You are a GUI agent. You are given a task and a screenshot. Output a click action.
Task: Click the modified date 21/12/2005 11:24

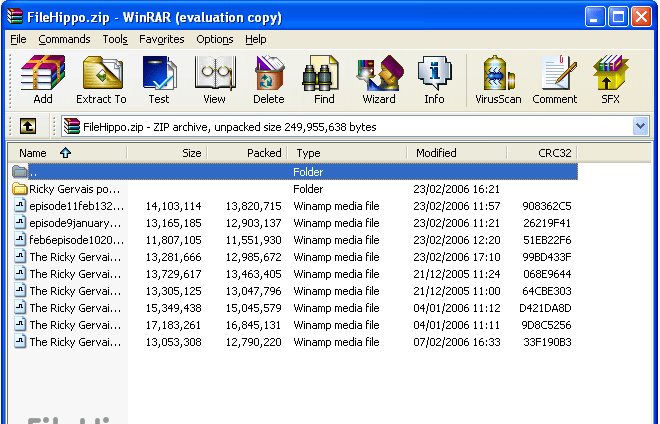point(457,274)
